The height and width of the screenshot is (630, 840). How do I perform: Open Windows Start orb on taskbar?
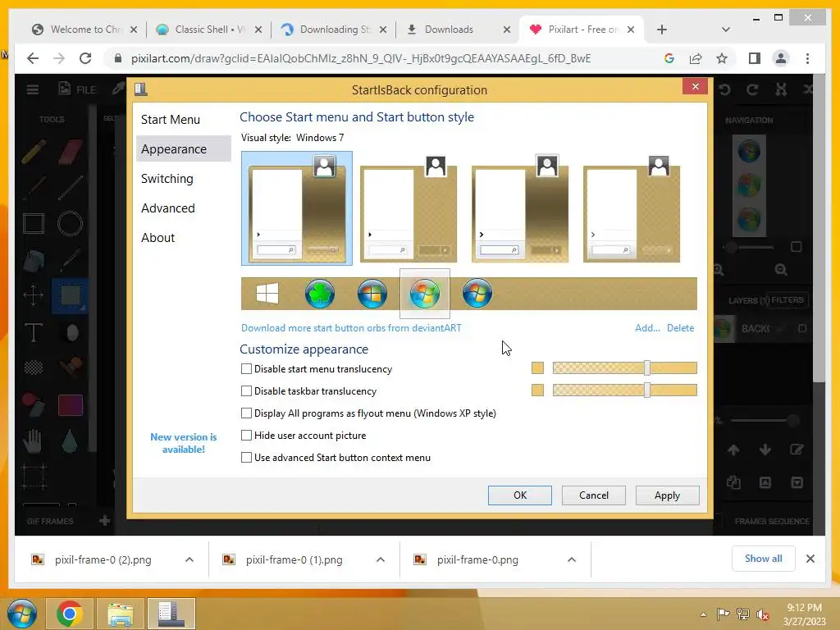coord(22,614)
